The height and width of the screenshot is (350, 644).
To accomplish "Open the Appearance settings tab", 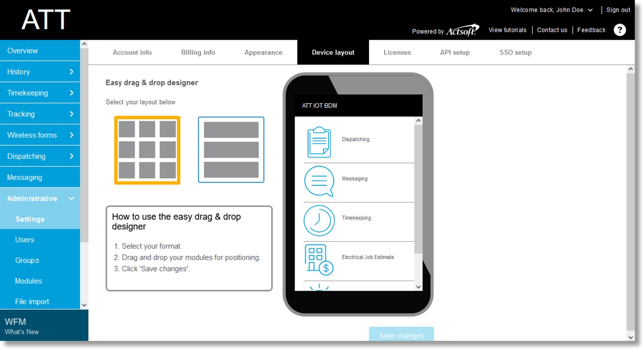I will pos(263,52).
